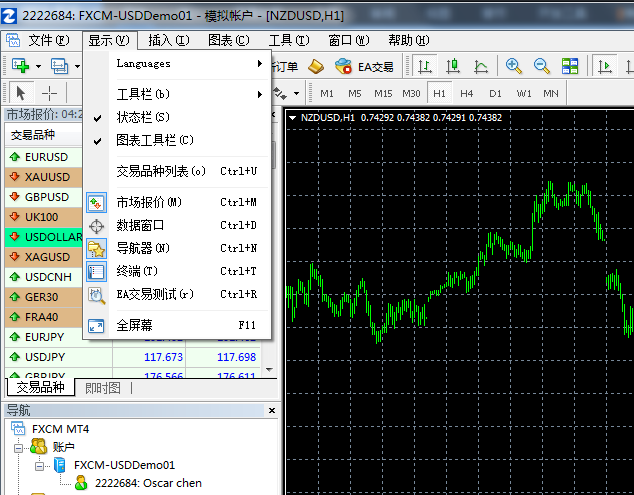The image size is (634, 495).
Task: Select M30 timeframe
Action: [x=411, y=93]
